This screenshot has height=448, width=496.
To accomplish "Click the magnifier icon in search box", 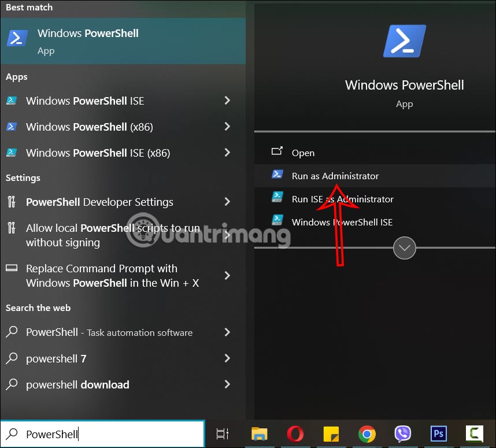I will coord(12,434).
